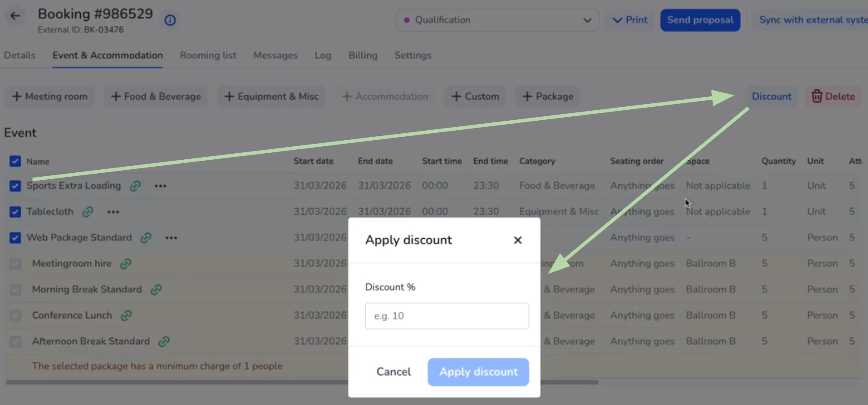Click the horizontal scrollbar under the table
Viewport: 868px width, 405px height.
174,382
